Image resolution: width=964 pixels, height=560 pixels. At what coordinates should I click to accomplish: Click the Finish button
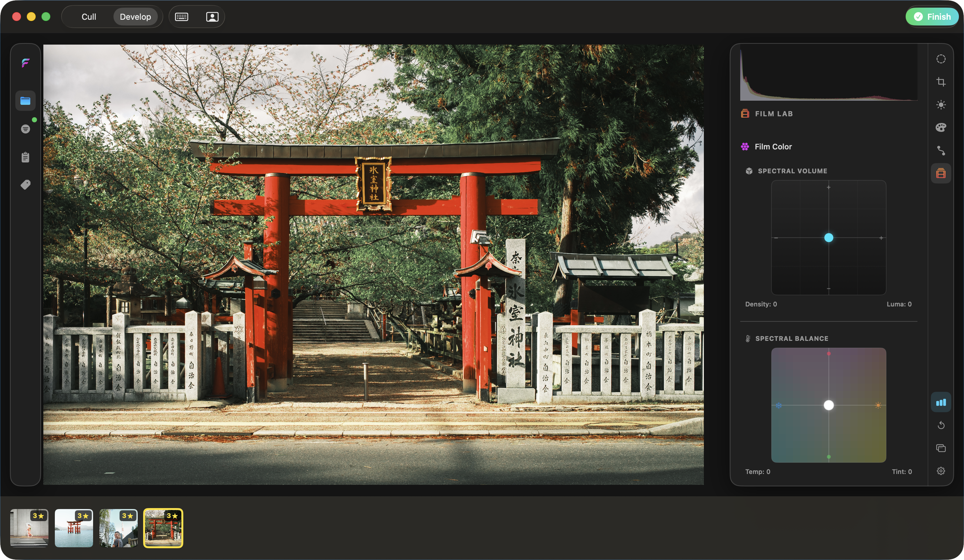pyautogui.click(x=932, y=17)
